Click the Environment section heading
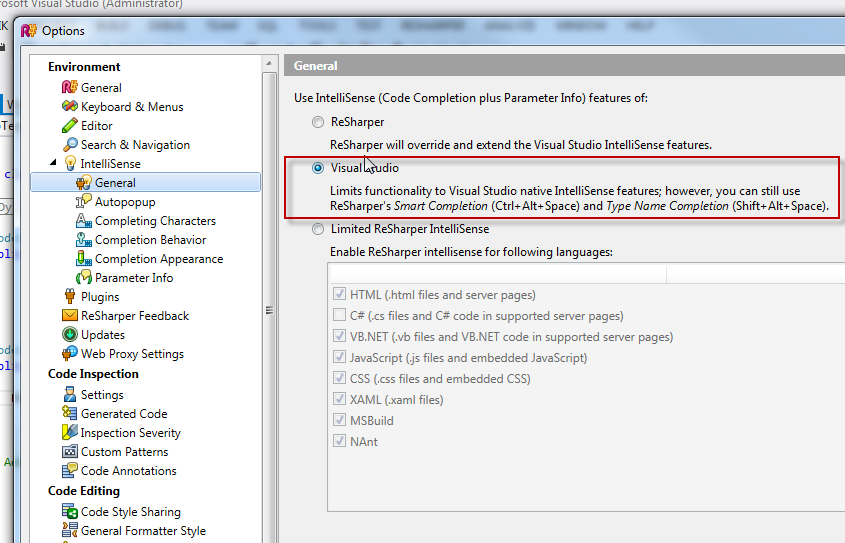The image size is (845, 543). (84, 66)
